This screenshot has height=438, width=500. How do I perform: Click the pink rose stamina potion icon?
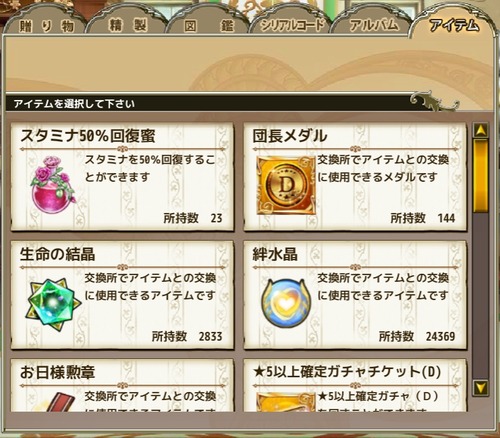click(53, 185)
